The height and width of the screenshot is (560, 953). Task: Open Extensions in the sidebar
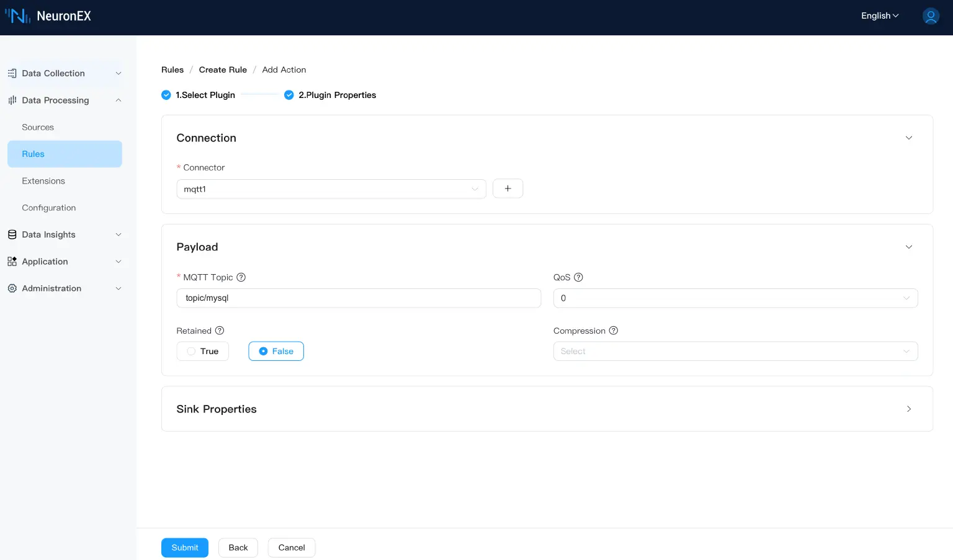tap(43, 181)
